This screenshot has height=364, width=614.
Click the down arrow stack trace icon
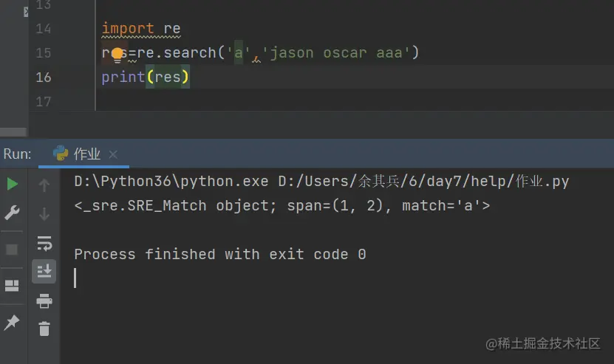(44, 213)
